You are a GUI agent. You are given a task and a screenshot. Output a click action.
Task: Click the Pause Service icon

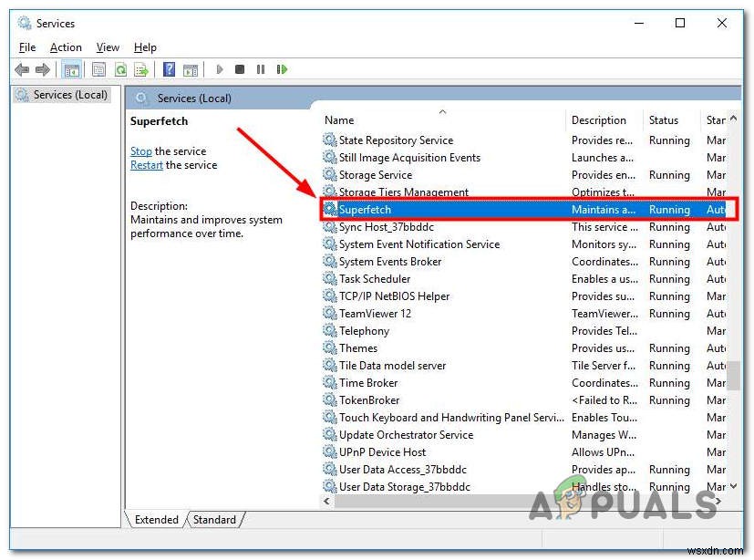pyautogui.click(x=261, y=69)
